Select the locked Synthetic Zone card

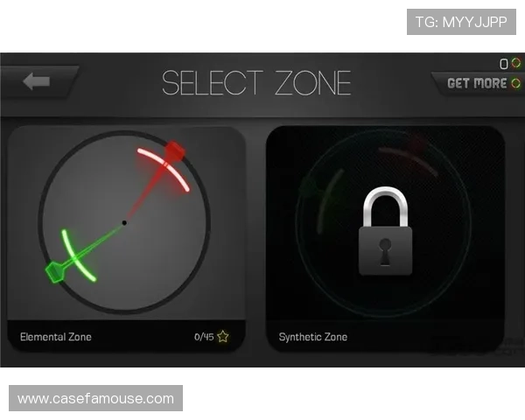tap(385, 239)
